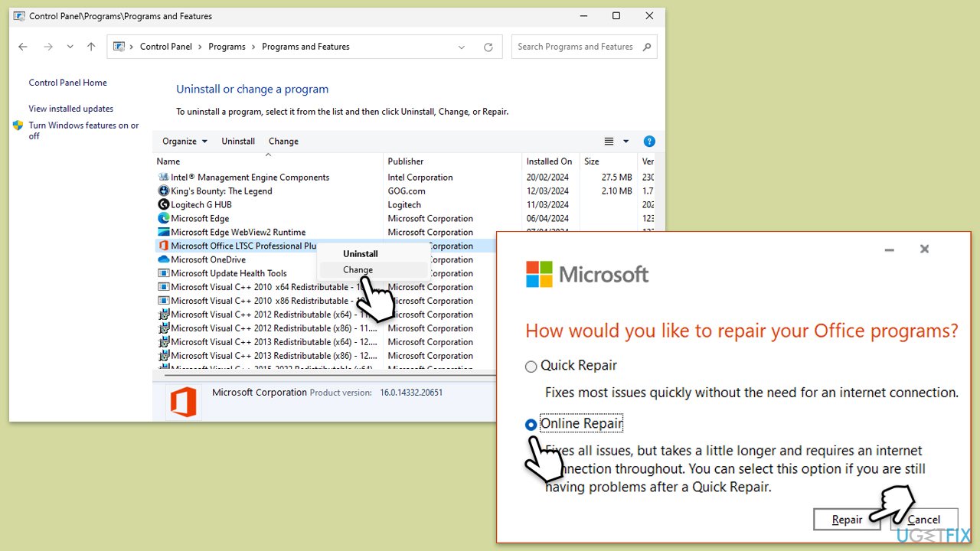Click the magnifier search icon
980x551 pixels.
[647, 47]
